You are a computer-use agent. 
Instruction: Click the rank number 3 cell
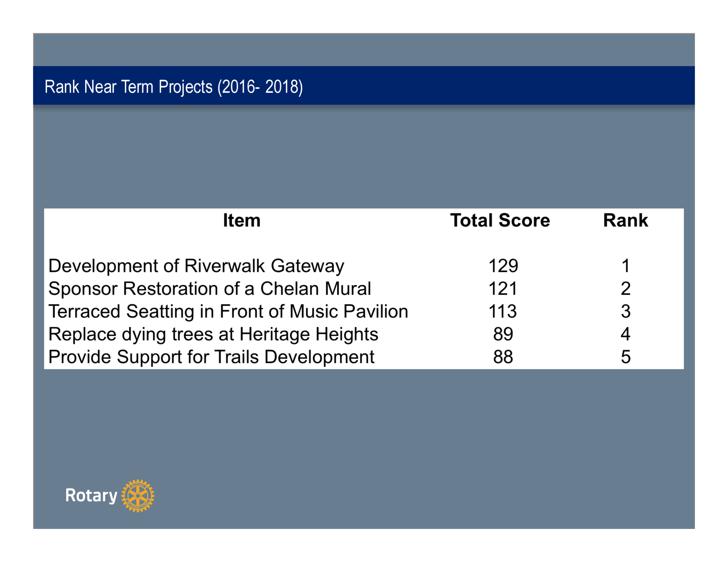click(x=625, y=312)
